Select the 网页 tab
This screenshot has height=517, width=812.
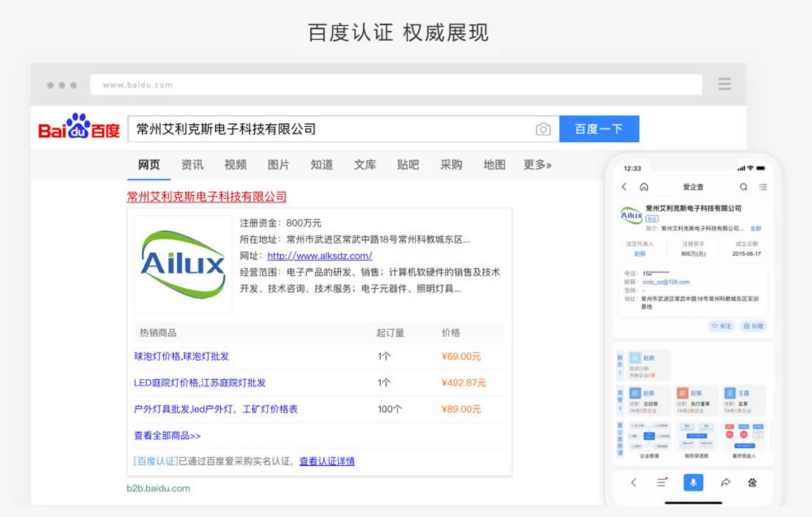pos(148,164)
